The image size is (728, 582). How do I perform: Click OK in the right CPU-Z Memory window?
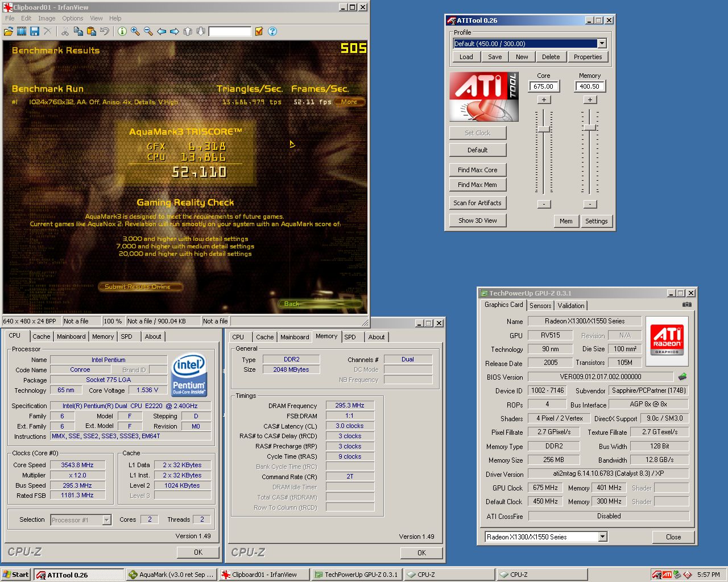[421, 552]
